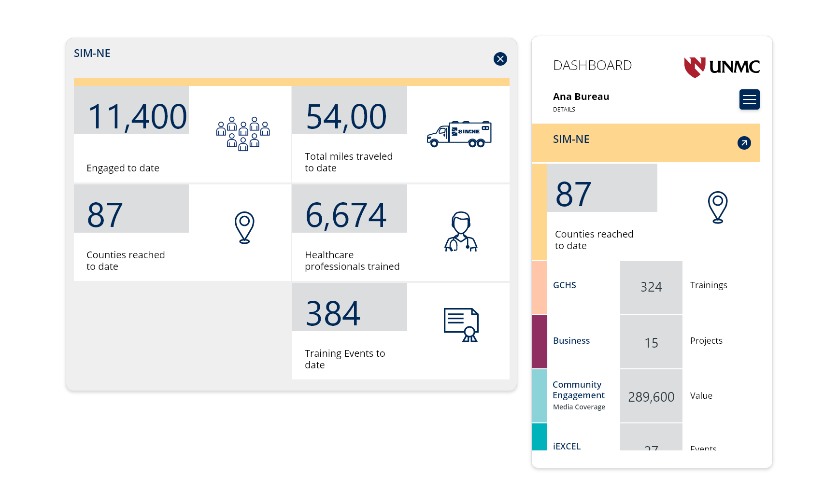The image size is (838, 504).
Task: Open the hamburger menu button
Action: (749, 99)
